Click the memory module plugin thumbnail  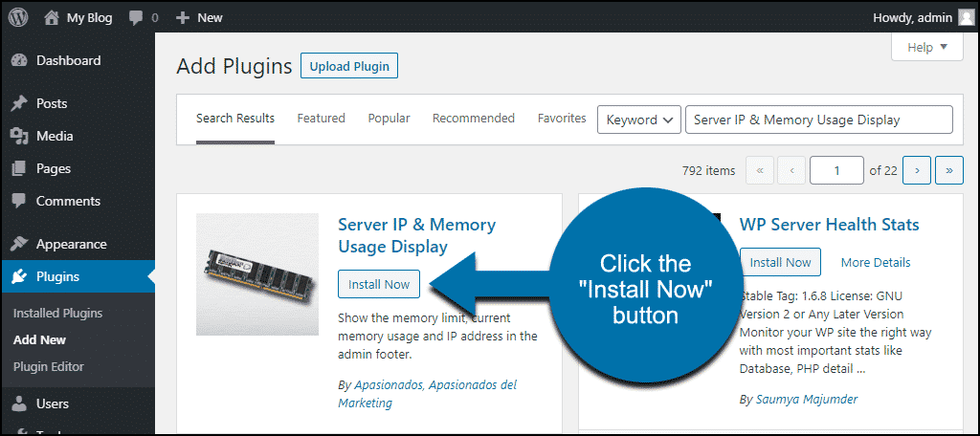pyautogui.click(x=257, y=274)
